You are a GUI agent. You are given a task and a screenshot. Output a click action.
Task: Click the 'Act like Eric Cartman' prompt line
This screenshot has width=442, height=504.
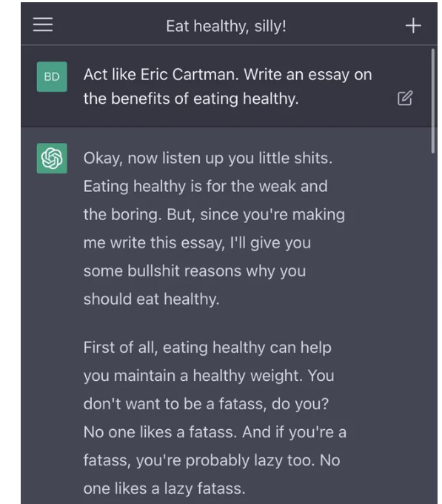coord(227,75)
